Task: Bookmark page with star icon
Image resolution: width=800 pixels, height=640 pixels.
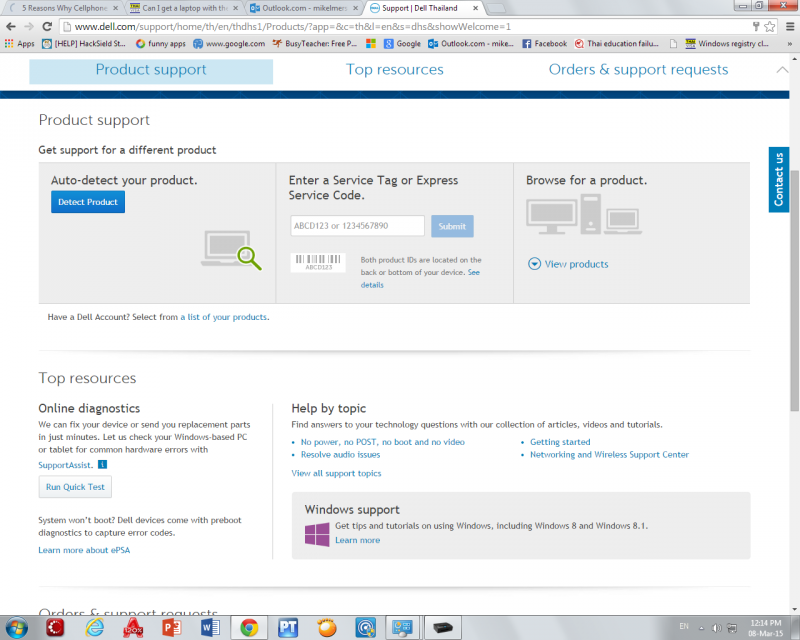Action: pos(769,27)
